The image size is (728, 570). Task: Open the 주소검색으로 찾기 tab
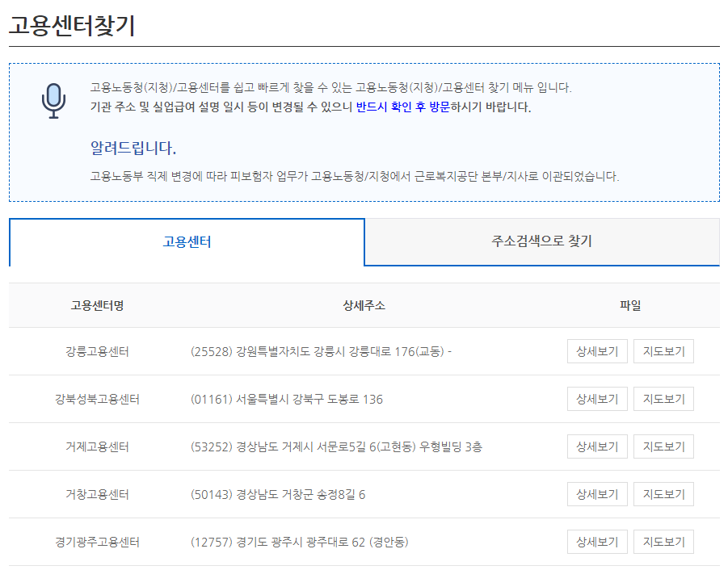(x=542, y=241)
